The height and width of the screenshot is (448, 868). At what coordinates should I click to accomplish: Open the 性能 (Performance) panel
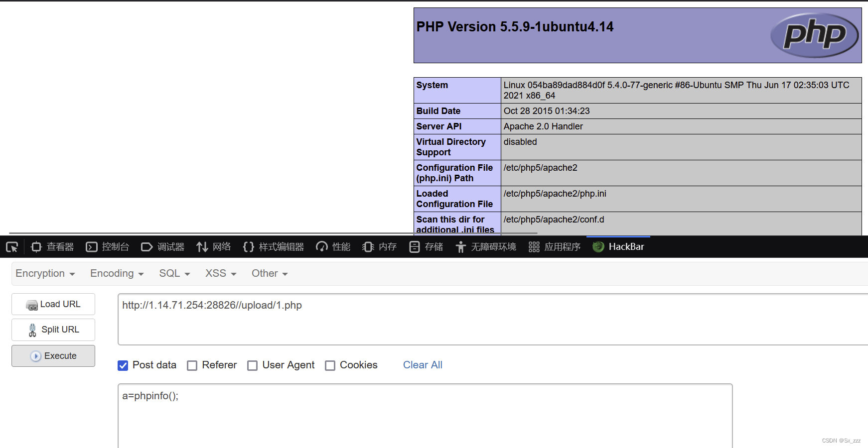point(333,246)
